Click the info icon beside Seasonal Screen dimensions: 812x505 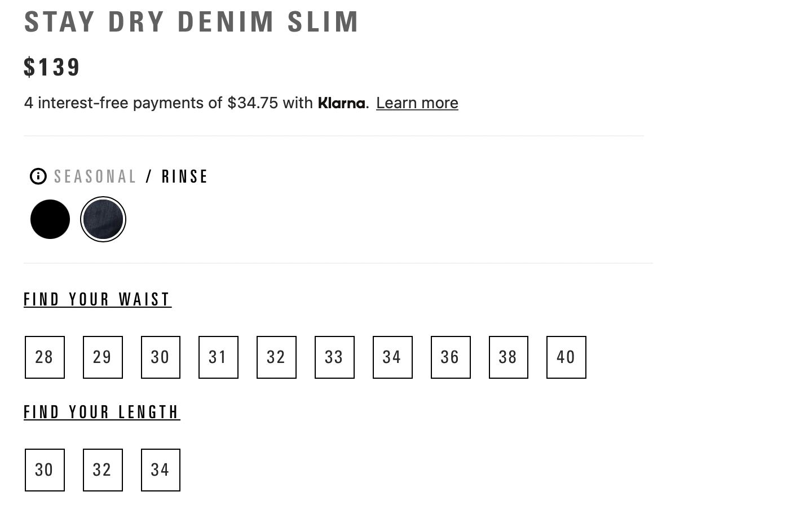point(38,176)
